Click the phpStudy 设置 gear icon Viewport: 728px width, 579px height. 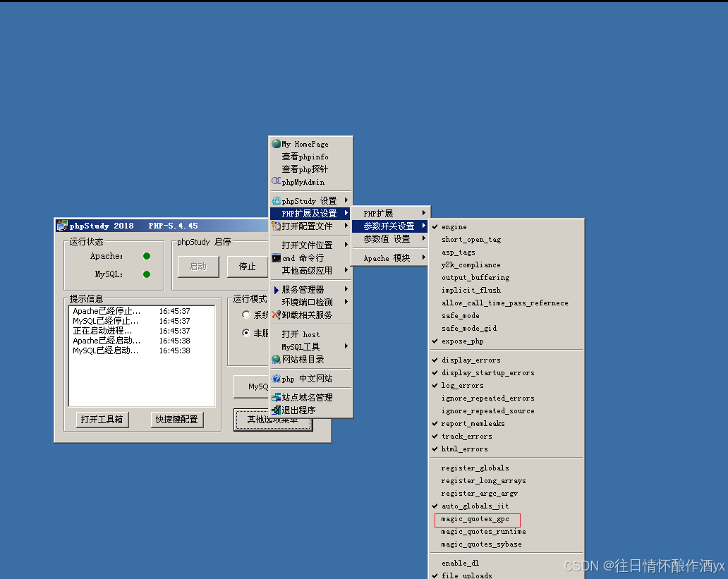point(277,200)
